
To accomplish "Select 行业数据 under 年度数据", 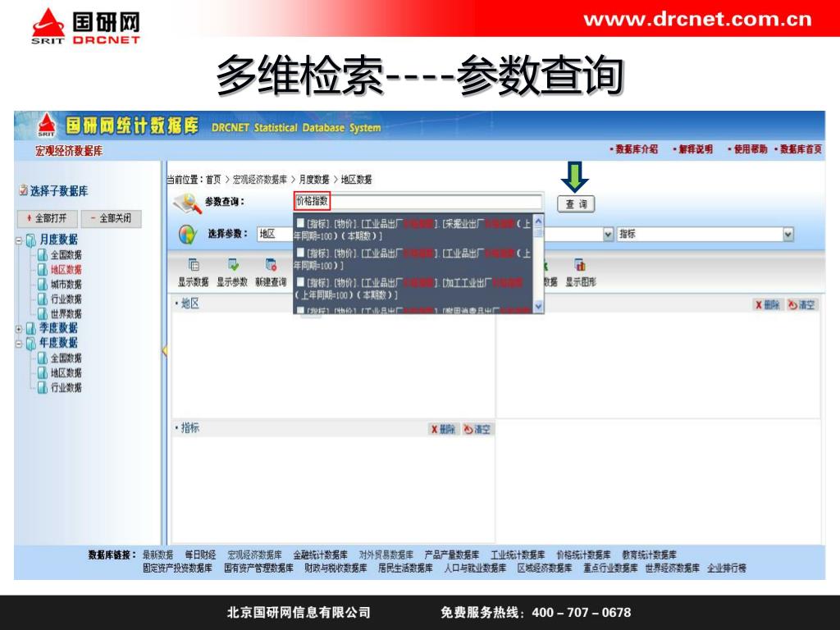I will (66, 387).
